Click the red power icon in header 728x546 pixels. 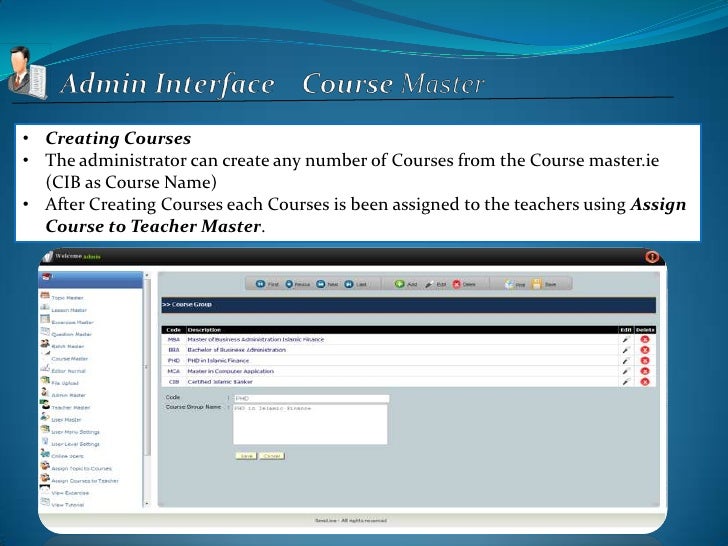652,256
